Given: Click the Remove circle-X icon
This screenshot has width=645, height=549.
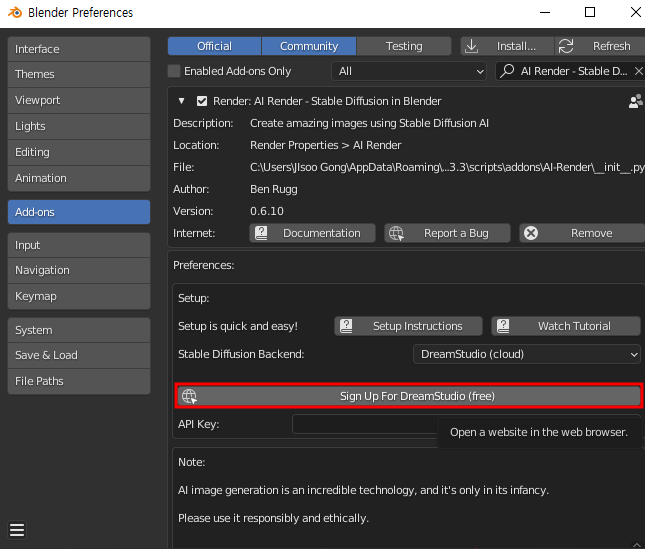Looking at the screenshot, I should pyautogui.click(x=531, y=233).
